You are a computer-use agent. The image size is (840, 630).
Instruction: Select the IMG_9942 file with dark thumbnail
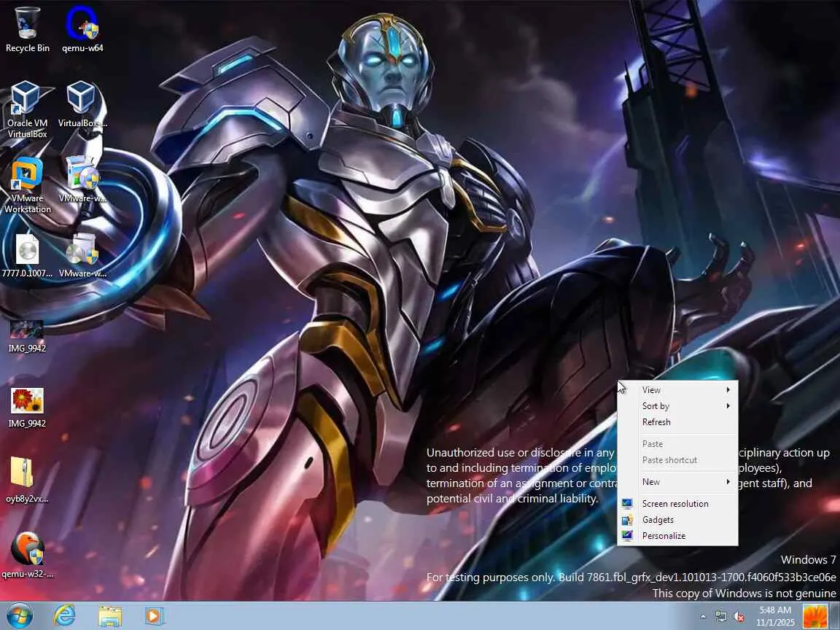27,337
